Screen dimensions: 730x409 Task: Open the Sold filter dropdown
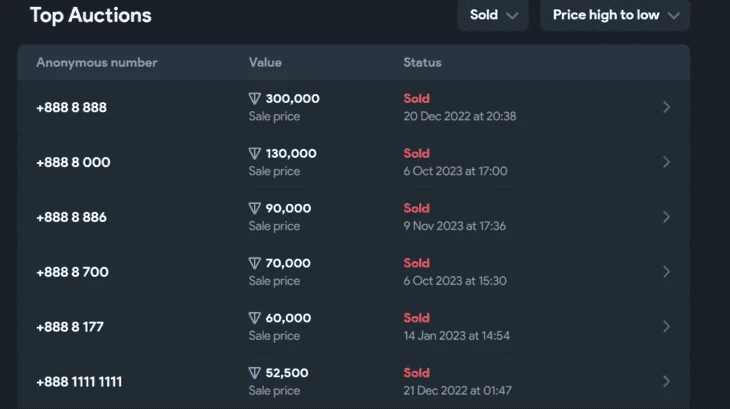pyautogui.click(x=493, y=15)
